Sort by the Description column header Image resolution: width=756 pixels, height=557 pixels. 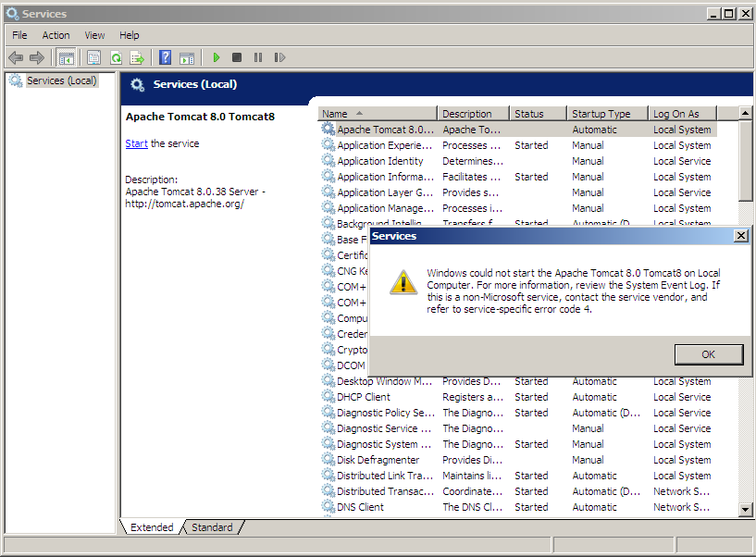coord(474,114)
